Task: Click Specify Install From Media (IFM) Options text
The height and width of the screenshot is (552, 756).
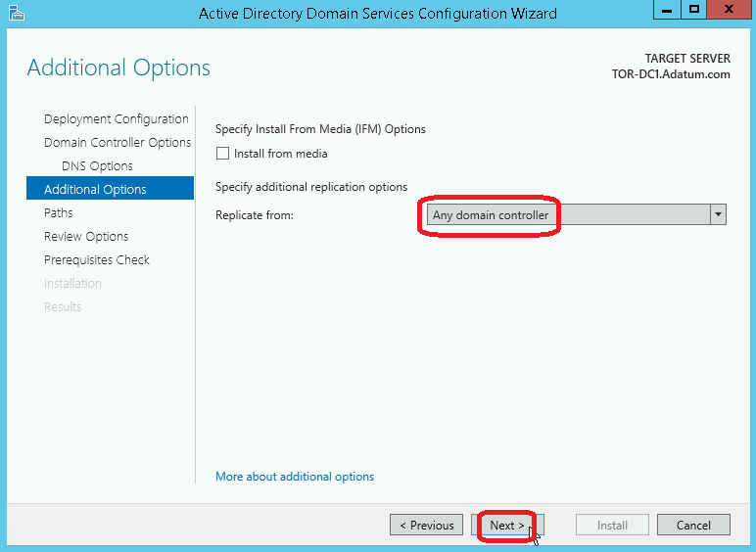Action: 320,129
